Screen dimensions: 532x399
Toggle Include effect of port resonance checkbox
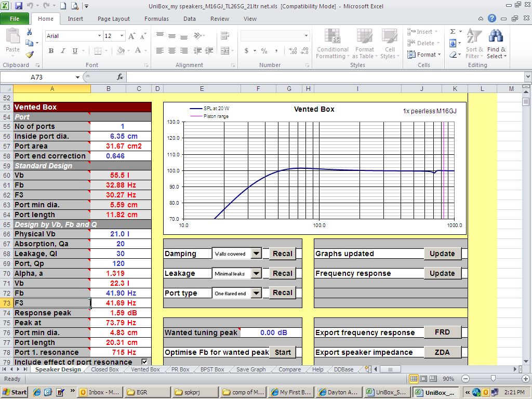(x=144, y=362)
